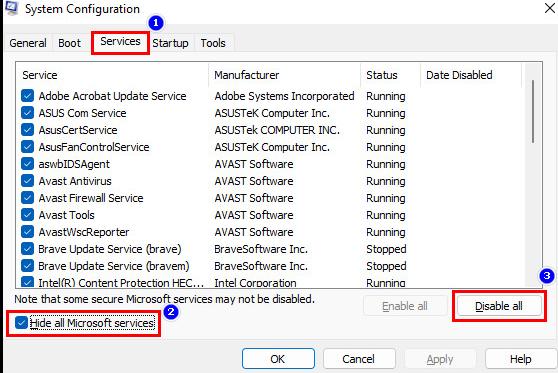The image size is (558, 373).
Task: Select the 'aswbIDSAgent' row name
Action: click(x=74, y=164)
